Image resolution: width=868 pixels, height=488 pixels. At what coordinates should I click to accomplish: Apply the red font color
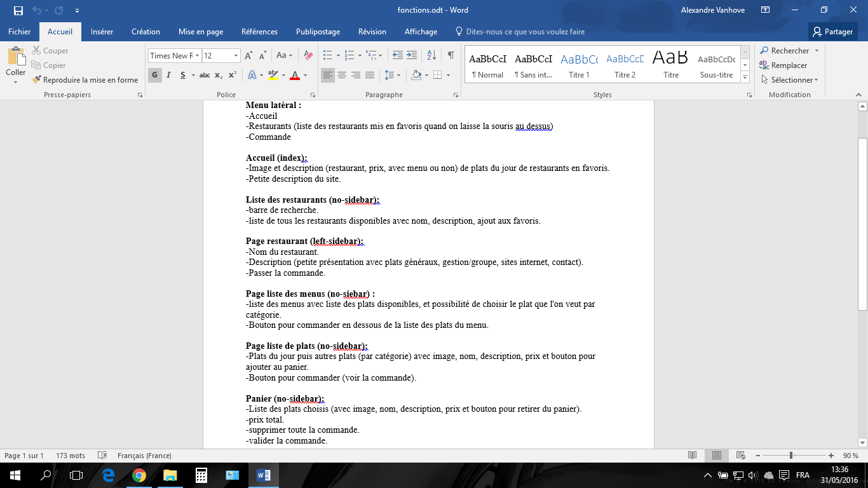pos(294,75)
